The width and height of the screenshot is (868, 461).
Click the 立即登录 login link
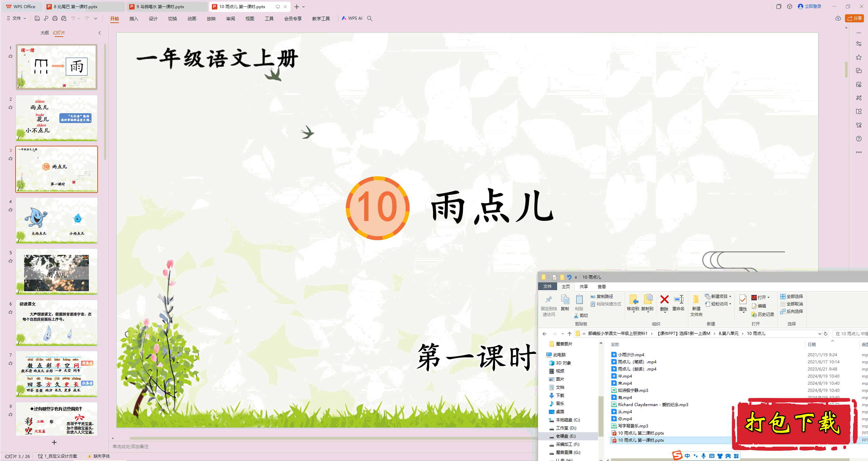(810, 6)
